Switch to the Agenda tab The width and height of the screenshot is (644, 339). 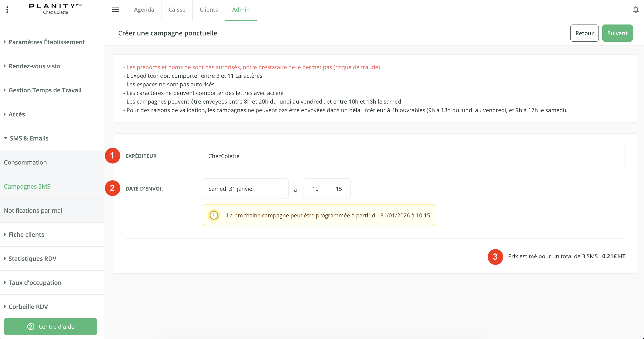144,10
